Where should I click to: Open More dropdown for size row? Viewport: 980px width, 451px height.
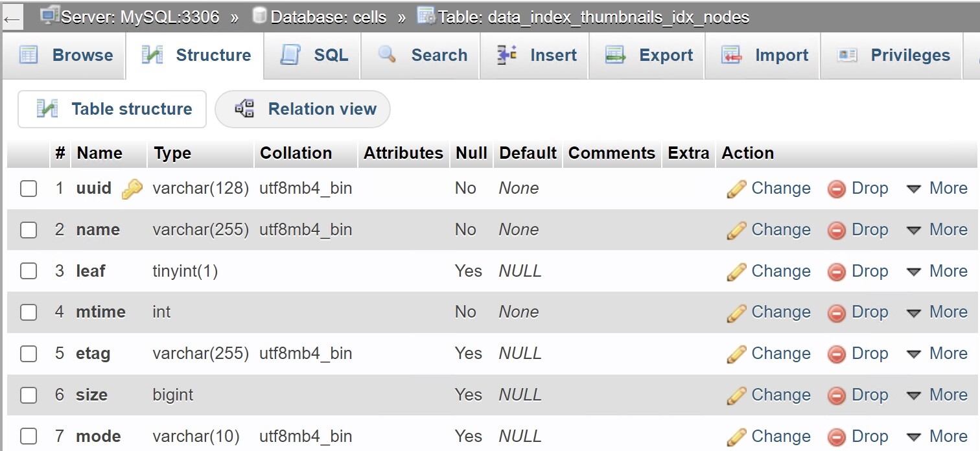pyautogui.click(x=937, y=395)
